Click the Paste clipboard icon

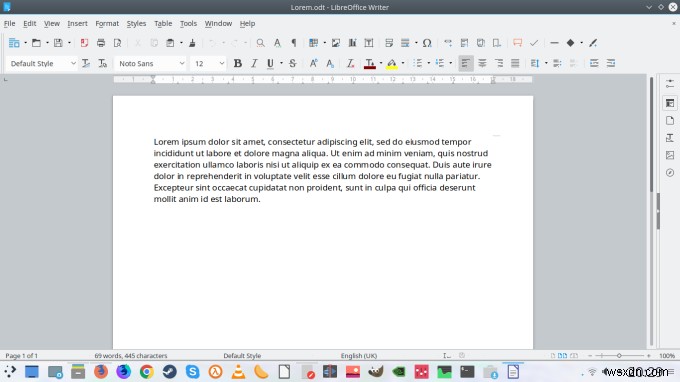pos(170,43)
